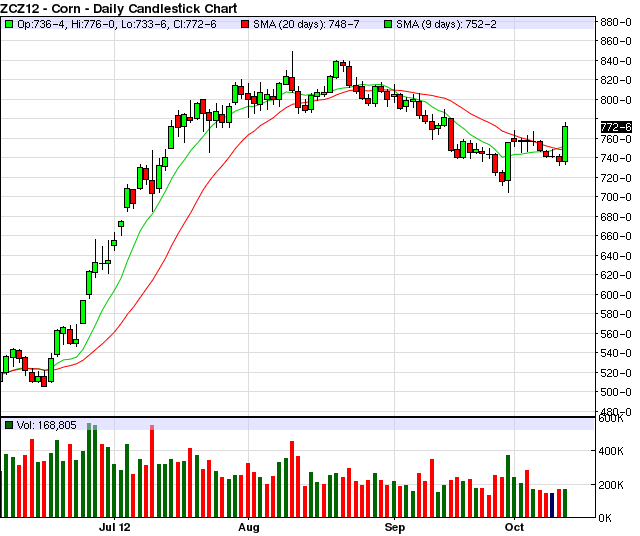The width and height of the screenshot is (640, 536).
Task: Click the tall green candlestick at the end of September
Action: (508, 162)
